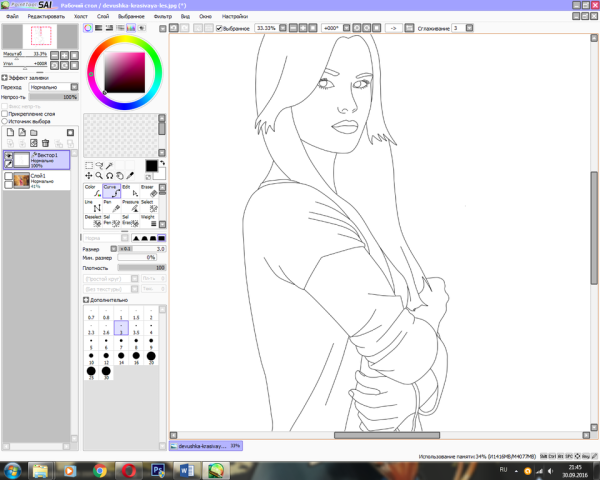Enable the Прикрепление слоя checkbox
This screenshot has width=600, height=480.
click(6, 114)
